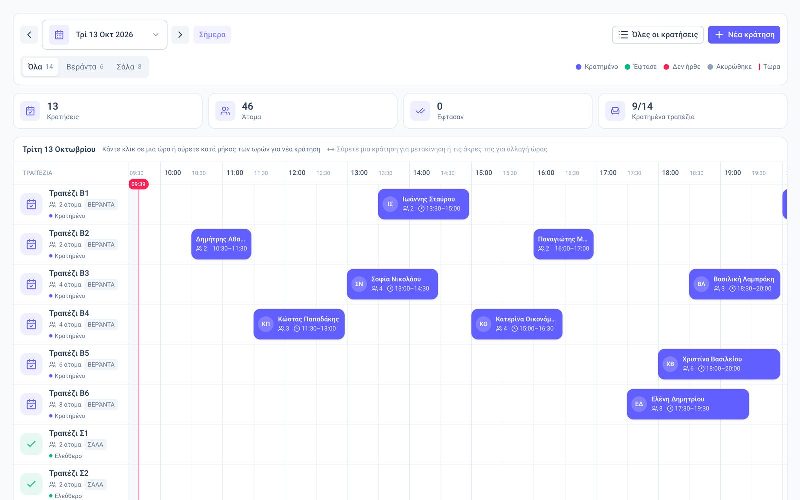Screen dimensions: 800x500
Task: Click the green checkmark icon of Τραπέζι Σ1
Action: click(31, 444)
